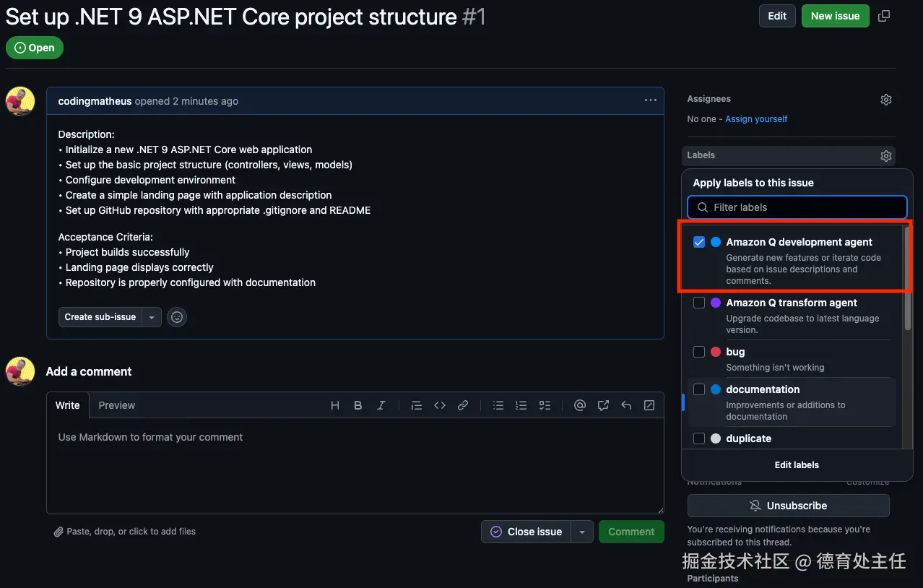Expand the Create sub-issue dropdown arrow
923x588 pixels.
pyautogui.click(x=152, y=317)
